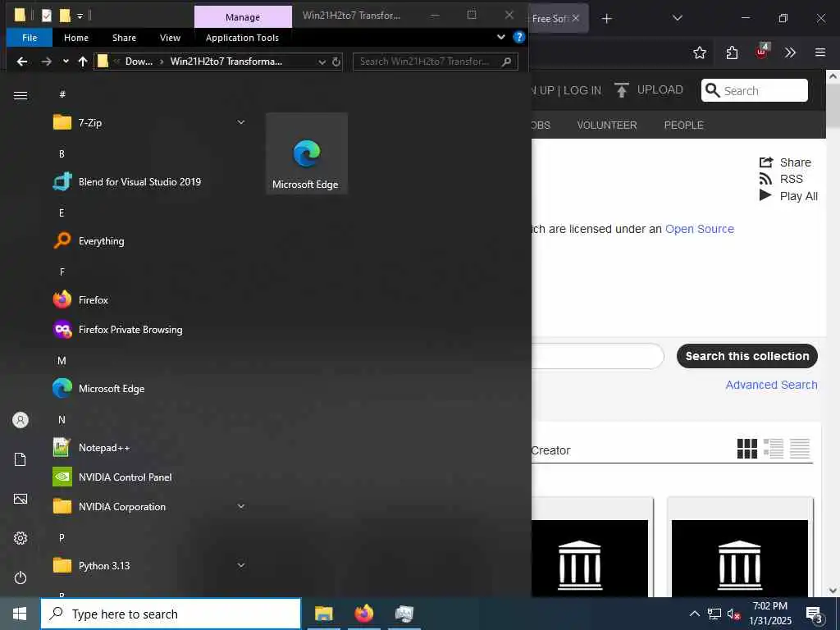Switch to compact list view on archive page
Viewport: 840px width, 630px height.
pos(799,449)
